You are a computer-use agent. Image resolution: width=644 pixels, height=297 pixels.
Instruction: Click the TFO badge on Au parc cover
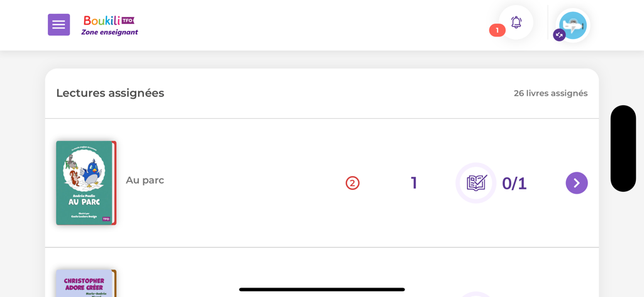pos(106,219)
